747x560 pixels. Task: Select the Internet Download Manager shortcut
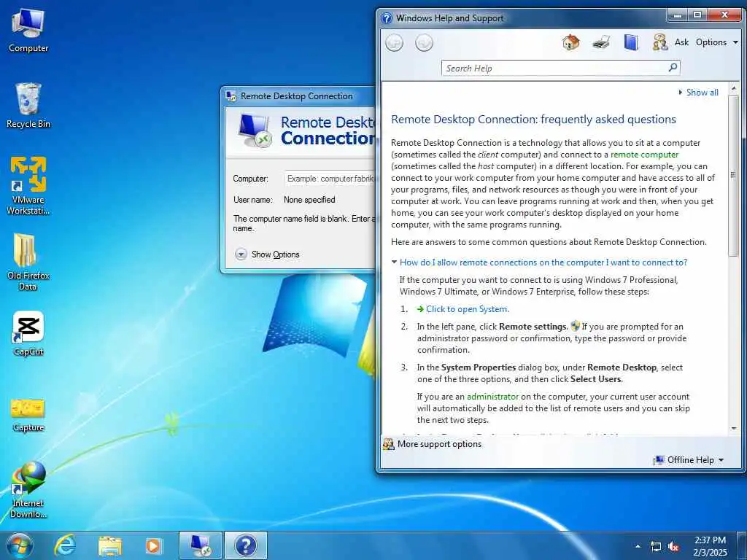(x=28, y=489)
